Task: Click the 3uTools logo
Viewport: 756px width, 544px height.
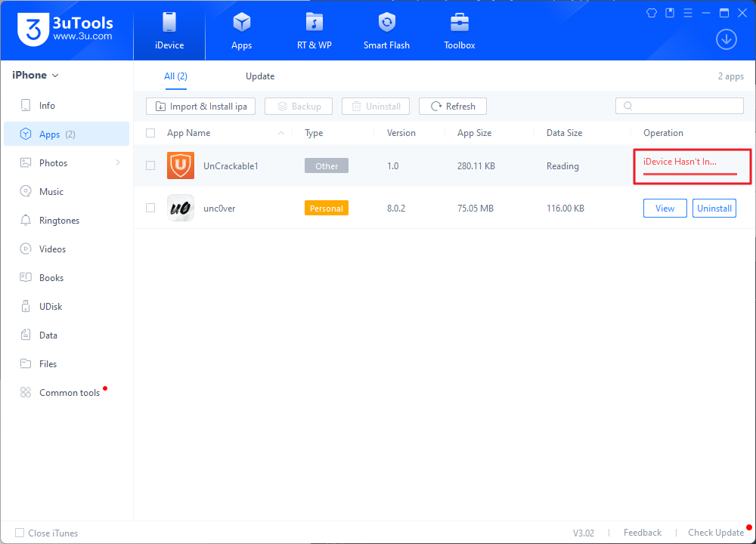Action: click(x=65, y=29)
